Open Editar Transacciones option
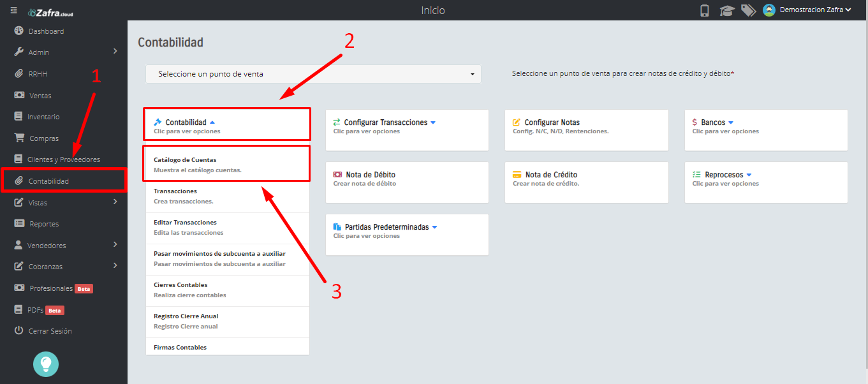This screenshot has height=384, width=868. (228, 227)
